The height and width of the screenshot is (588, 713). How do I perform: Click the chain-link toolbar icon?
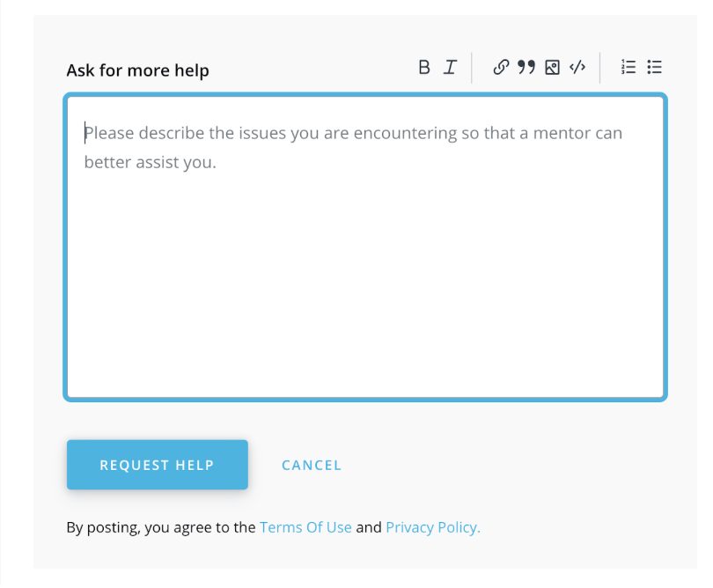501,67
